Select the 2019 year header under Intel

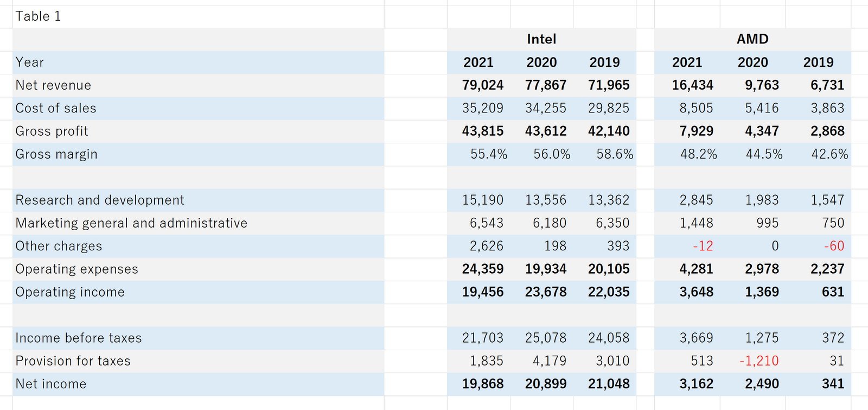tap(604, 62)
